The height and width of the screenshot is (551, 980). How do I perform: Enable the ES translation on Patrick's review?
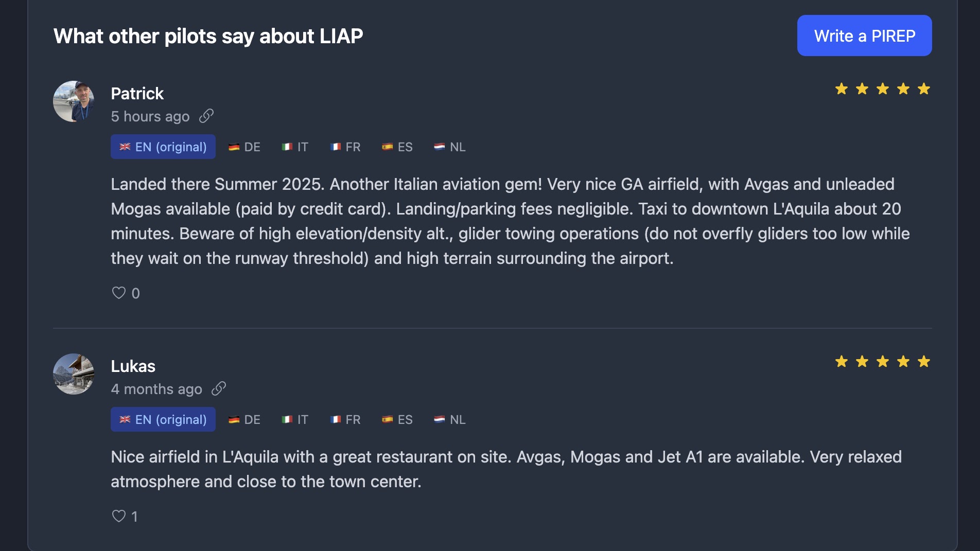398,147
